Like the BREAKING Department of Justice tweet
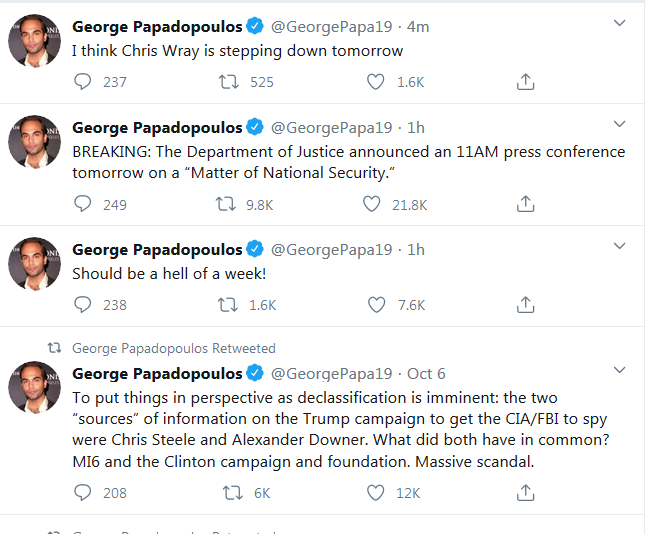This screenshot has width=645, height=534. point(371,204)
